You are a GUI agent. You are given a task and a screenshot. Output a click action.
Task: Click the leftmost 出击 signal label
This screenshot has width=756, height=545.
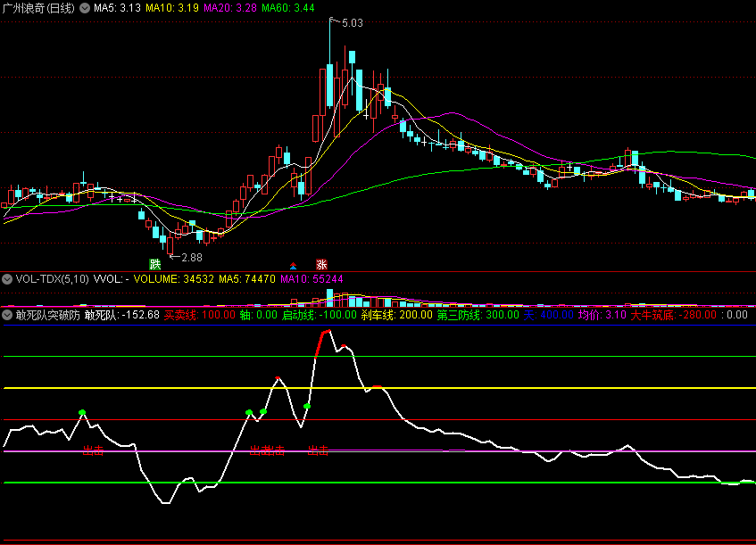[93, 450]
